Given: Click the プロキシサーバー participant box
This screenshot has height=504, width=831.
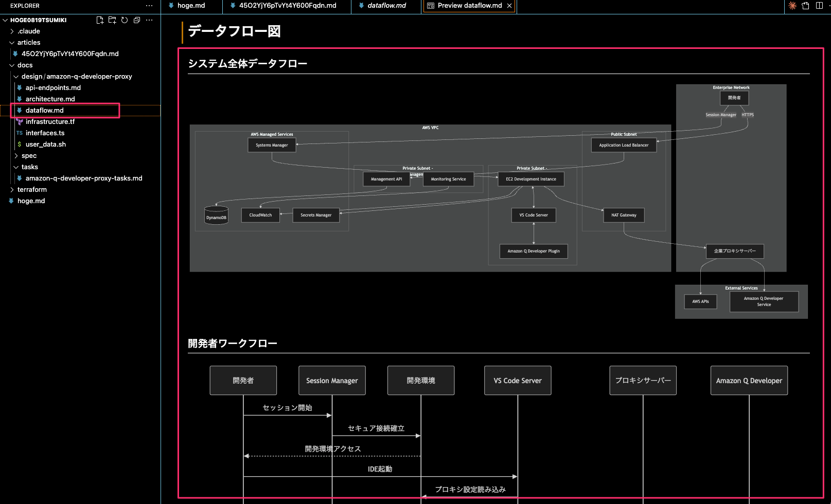Looking at the screenshot, I should (x=643, y=381).
